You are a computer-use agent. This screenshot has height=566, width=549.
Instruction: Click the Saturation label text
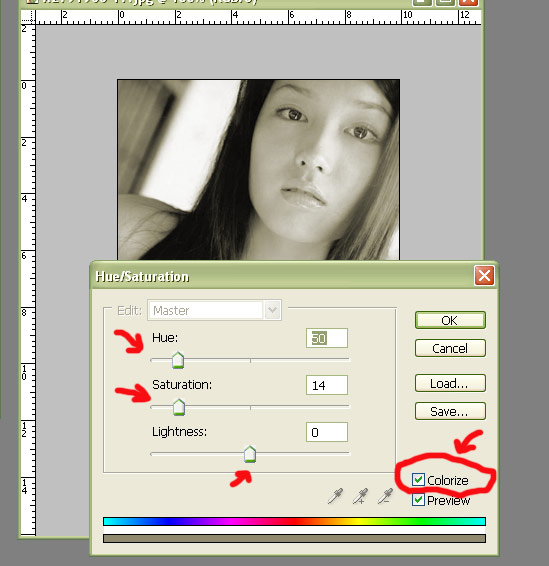[182, 385]
